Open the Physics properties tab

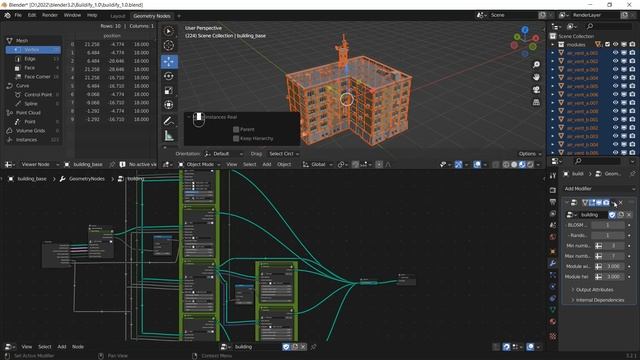tap(553, 287)
